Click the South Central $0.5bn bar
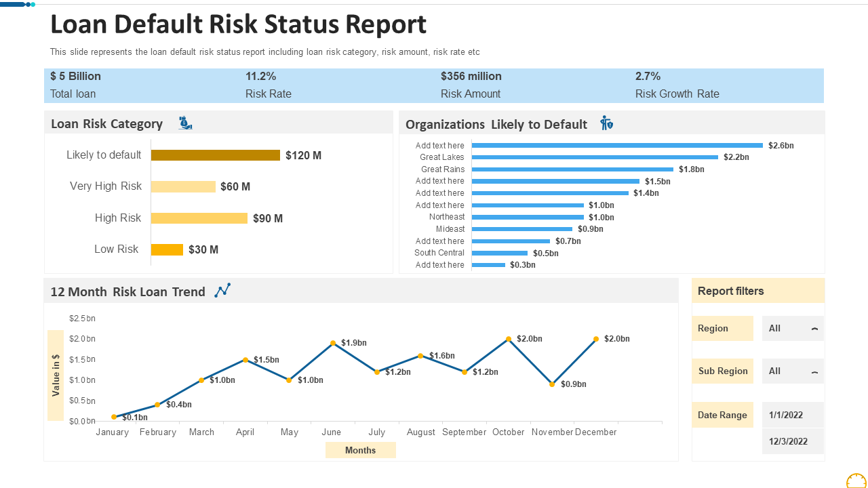 click(x=500, y=253)
